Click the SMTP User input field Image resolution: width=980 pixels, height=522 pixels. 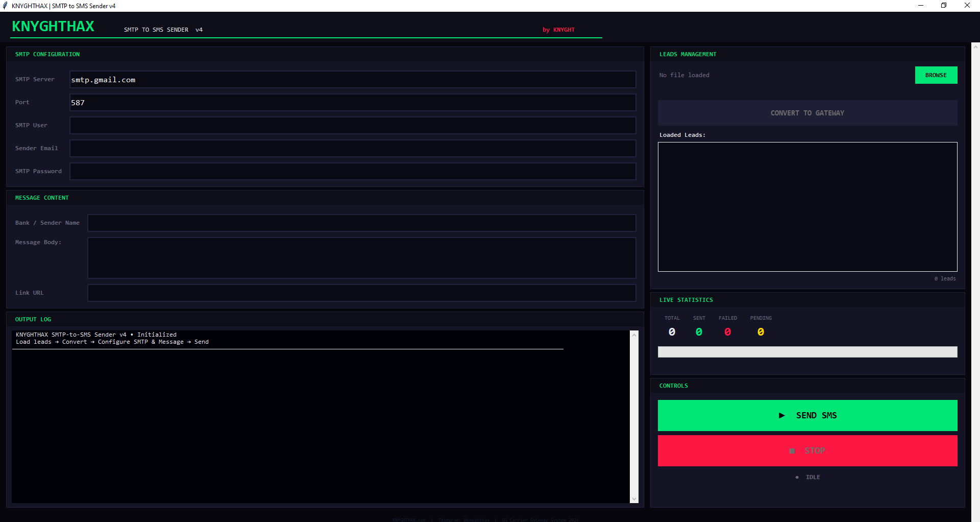pos(353,126)
